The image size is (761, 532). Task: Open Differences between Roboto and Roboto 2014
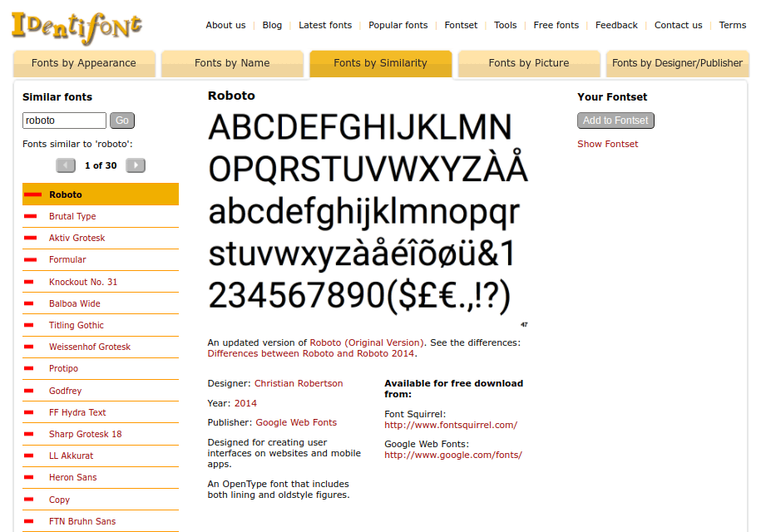[x=311, y=353]
